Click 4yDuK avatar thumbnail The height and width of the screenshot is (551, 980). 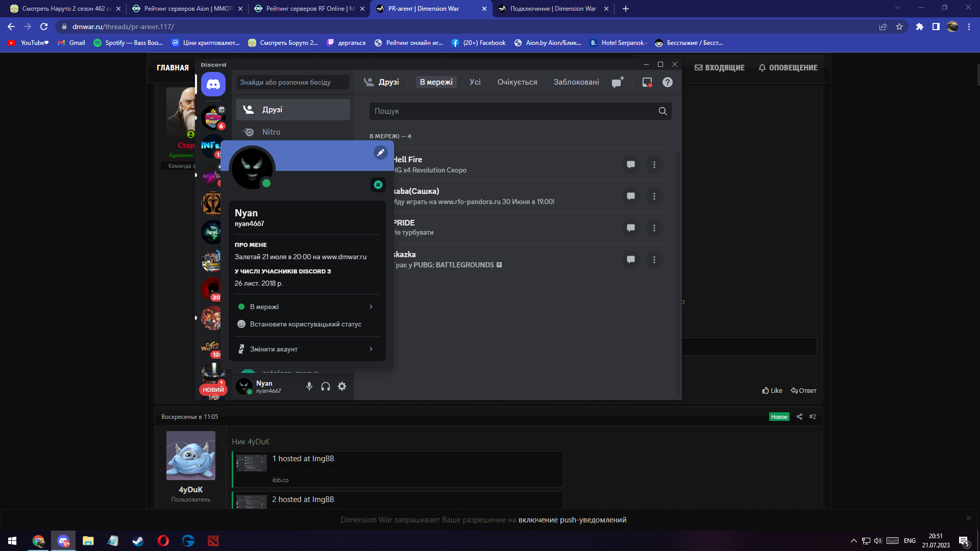click(x=191, y=456)
